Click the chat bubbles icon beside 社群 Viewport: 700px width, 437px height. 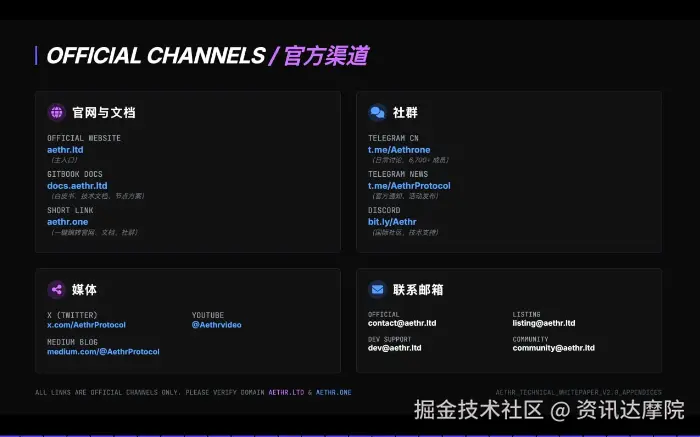point(377,112)
